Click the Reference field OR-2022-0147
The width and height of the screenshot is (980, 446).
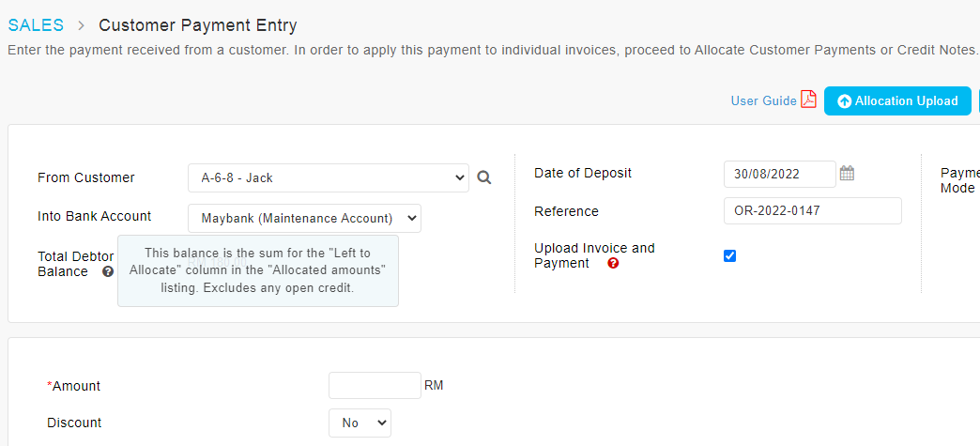coord(813,211)
